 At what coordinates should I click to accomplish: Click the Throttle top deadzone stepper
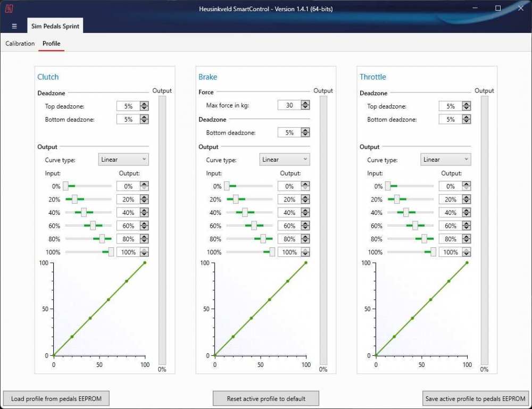[467, 106]
